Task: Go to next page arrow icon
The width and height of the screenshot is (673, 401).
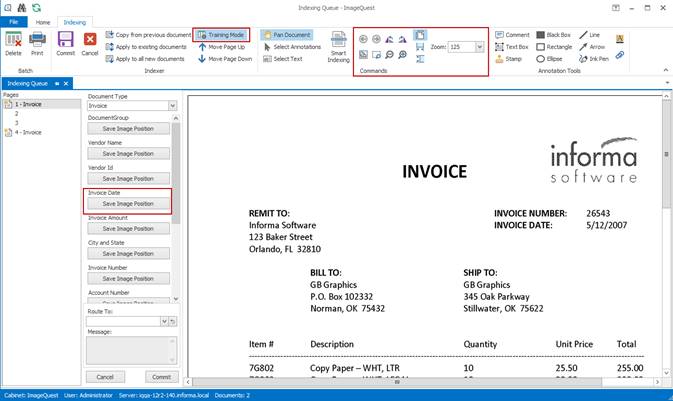Action: pyautogui.click(x=376, y=39)
